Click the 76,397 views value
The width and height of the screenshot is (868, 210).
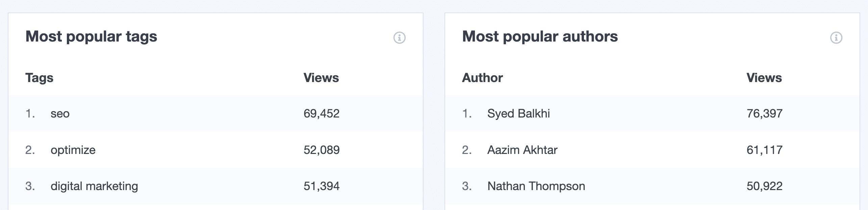tap(764, 114)
